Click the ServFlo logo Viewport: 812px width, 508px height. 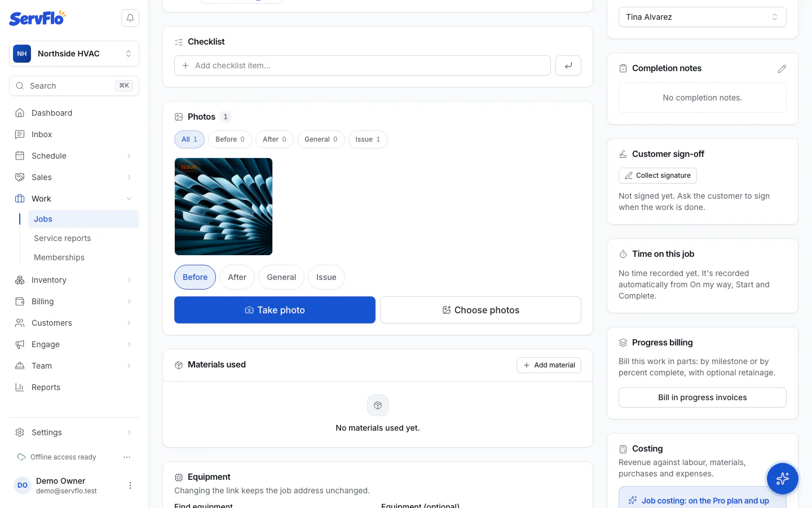click(x=37, y=18)
